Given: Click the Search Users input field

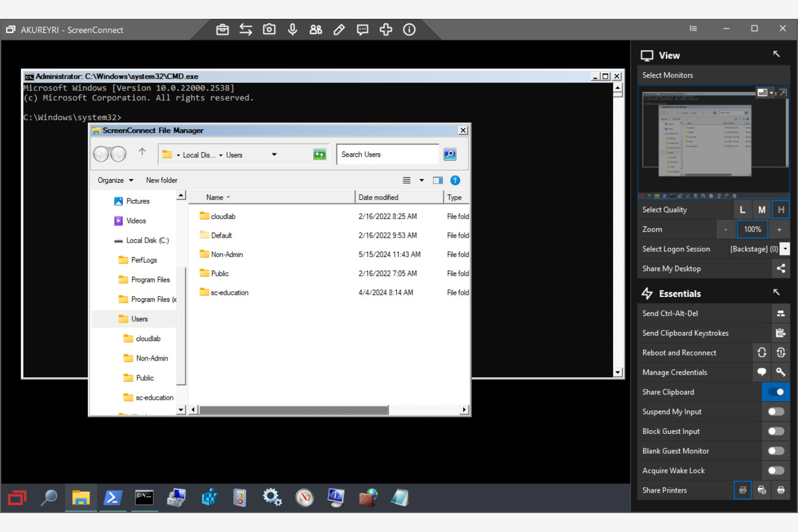Looking at the screenshot, I should pyautogui.click(x=387, y=154).
